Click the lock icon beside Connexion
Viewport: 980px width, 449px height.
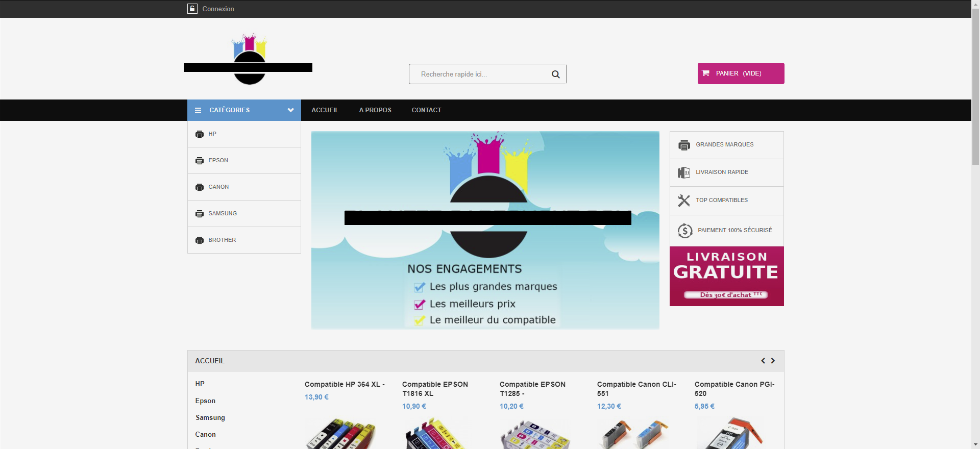(192, 9)
